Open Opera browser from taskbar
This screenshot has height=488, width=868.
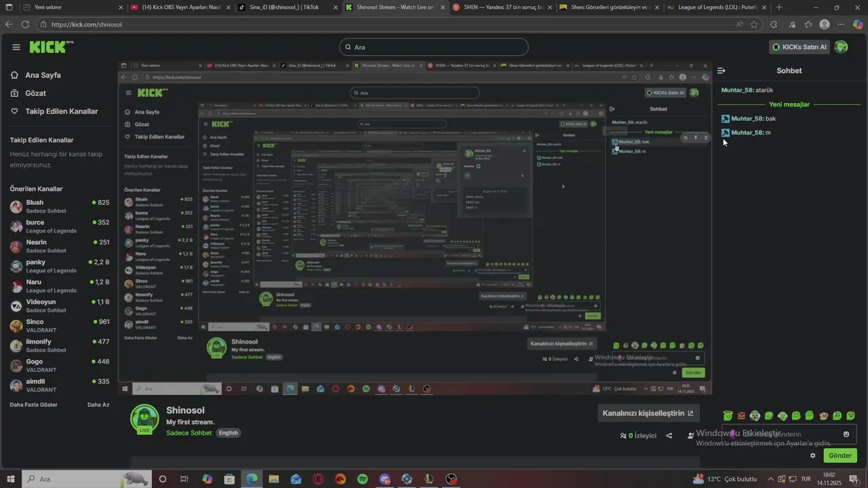click(318, 479)
